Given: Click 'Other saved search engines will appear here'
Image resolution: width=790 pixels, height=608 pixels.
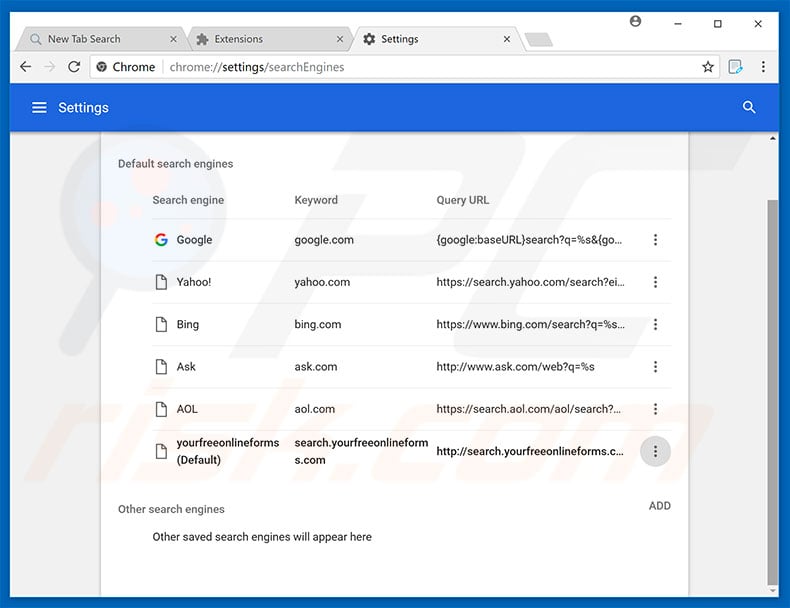Looking at the screenshot, I should (262, 537).
